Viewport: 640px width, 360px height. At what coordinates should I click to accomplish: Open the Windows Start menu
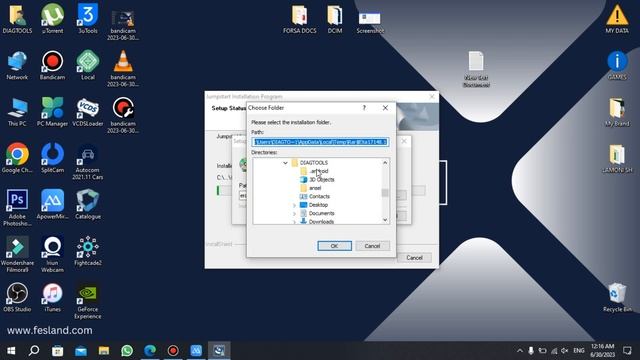[x=11, y=351]
